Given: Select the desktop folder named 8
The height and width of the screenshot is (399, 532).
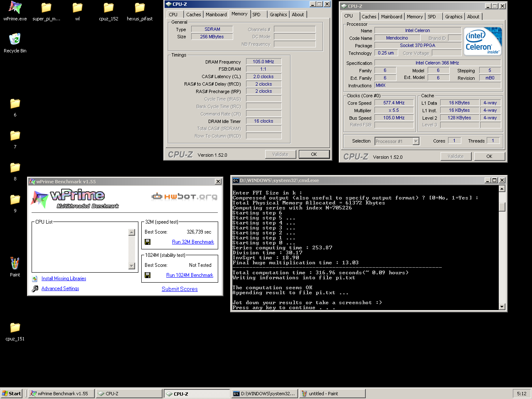Looking at the screenshot, I should pyautogui.click(x=15, y=167).
